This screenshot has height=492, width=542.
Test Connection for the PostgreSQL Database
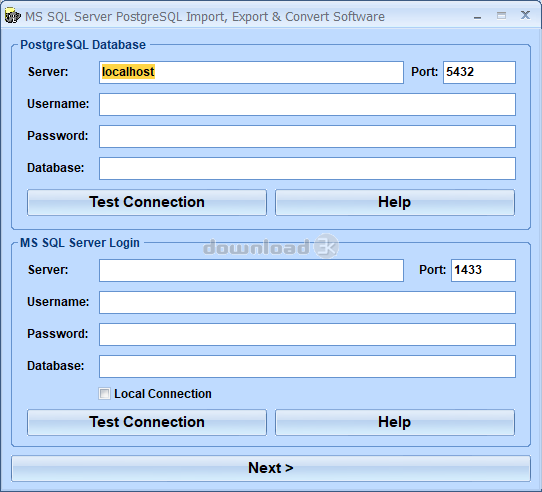coord(147,202)
